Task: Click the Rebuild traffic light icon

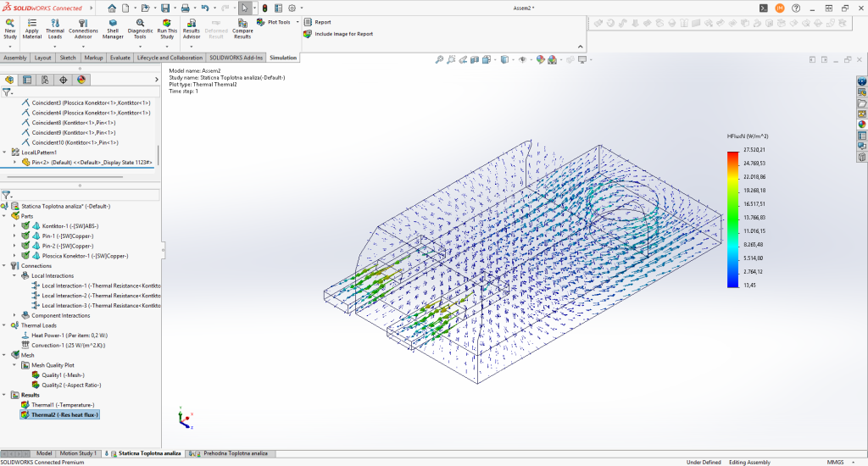Action: click(x=264, y=8)
